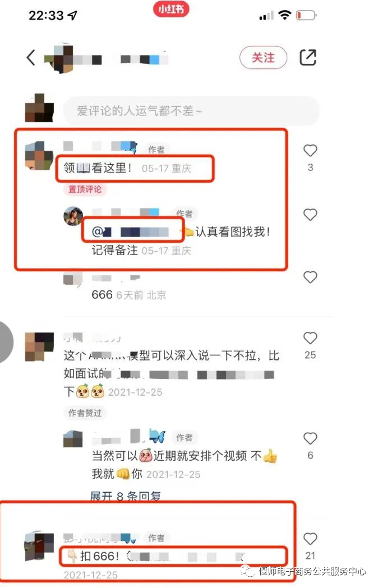Like the reply '认真看图找我'
The width and height of the screenshot is (378, 588).
[310, 215]
